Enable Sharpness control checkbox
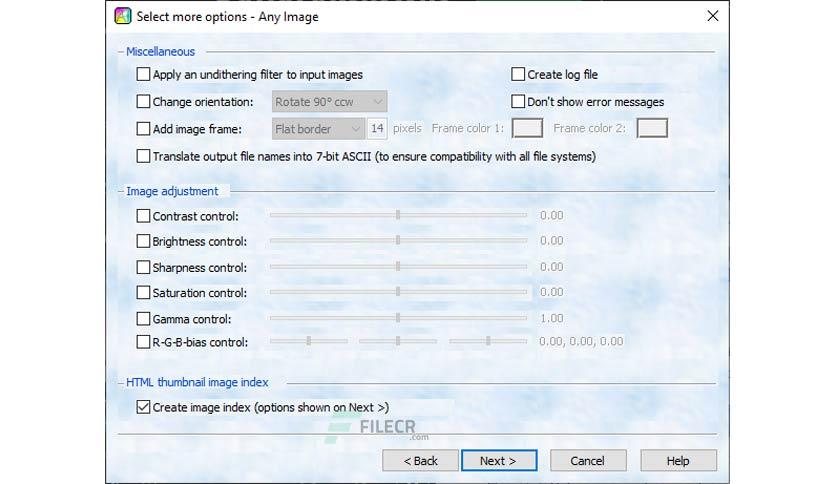 [x=143, y=267]
